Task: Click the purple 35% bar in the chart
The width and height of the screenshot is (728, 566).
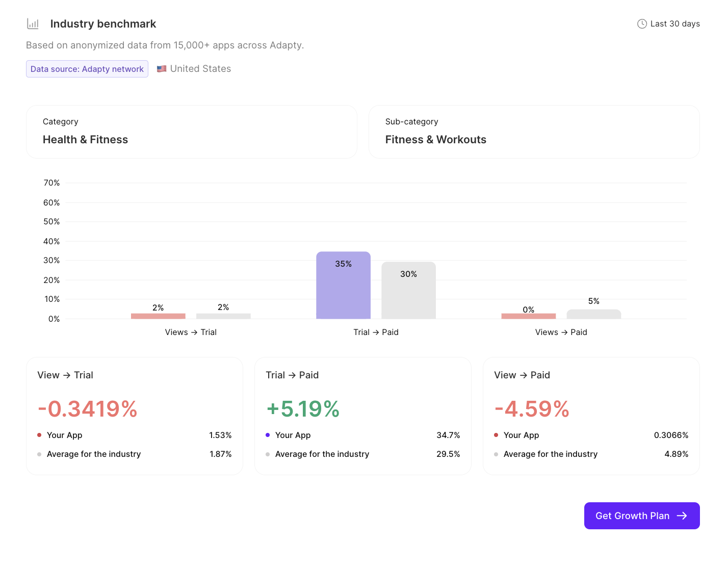Action: pyautogui.click(x=343, y=285)
